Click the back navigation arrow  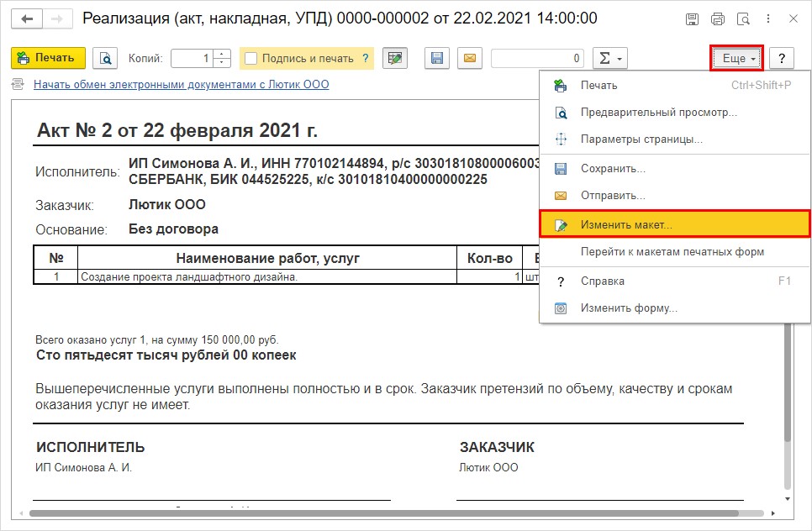click(27, 19)
